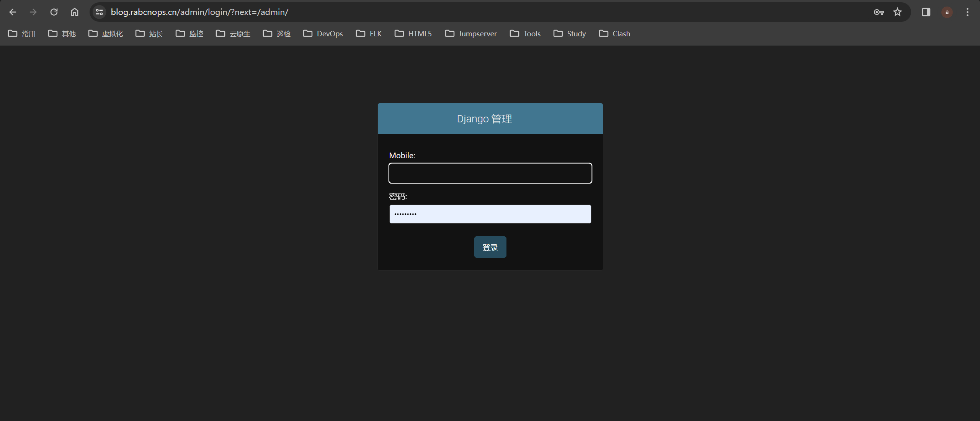Reload the page with the refresh icon
980x421 pixels.
point(54,12)
